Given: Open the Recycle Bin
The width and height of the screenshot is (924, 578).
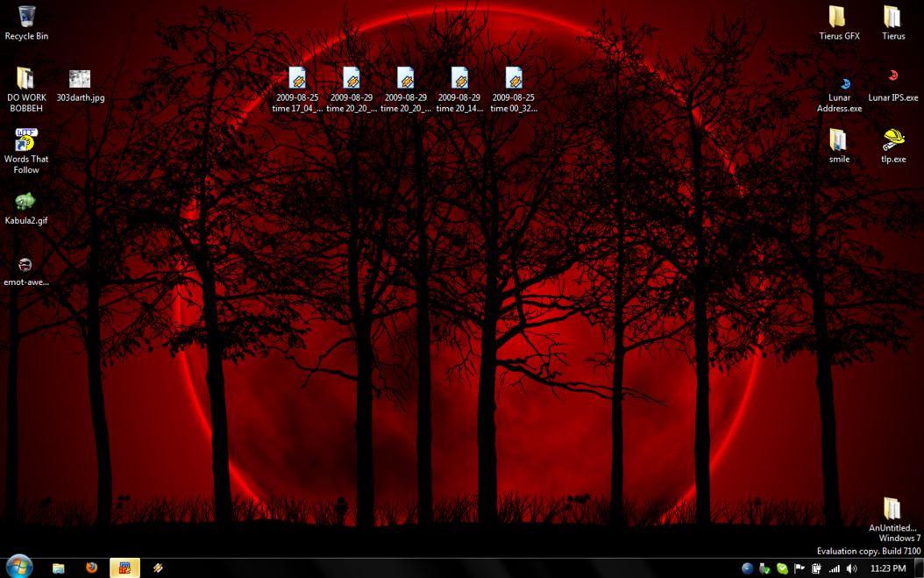Looking at the screenshot, I should (26, 18).
